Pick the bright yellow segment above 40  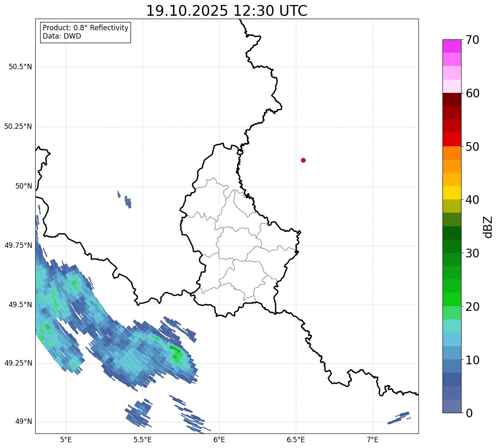452,193
